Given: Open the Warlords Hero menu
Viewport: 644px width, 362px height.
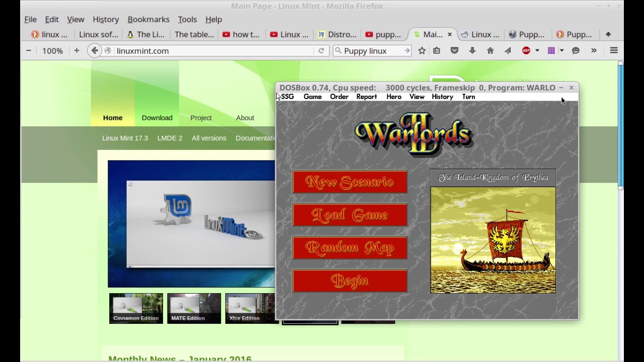Looking at the screenshot, I should 394,97.
